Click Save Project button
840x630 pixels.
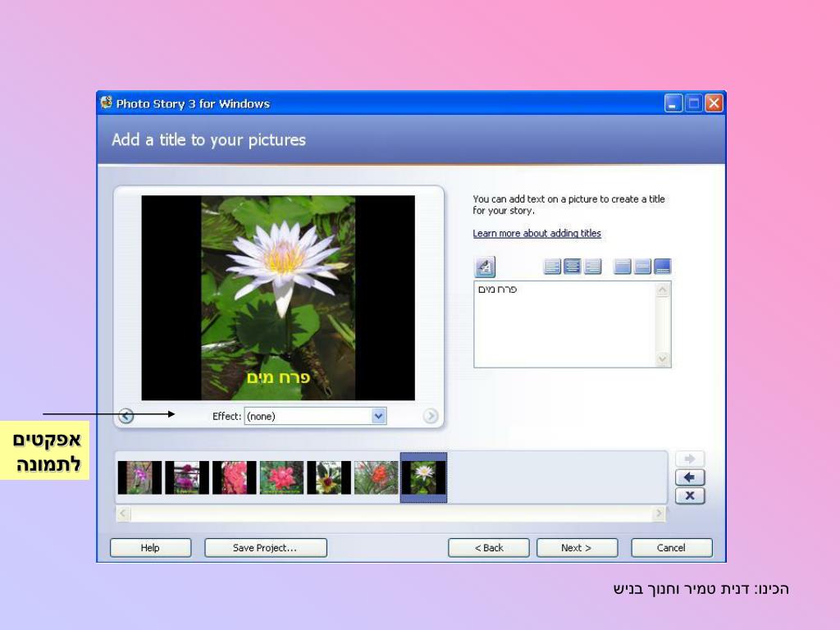266,547
